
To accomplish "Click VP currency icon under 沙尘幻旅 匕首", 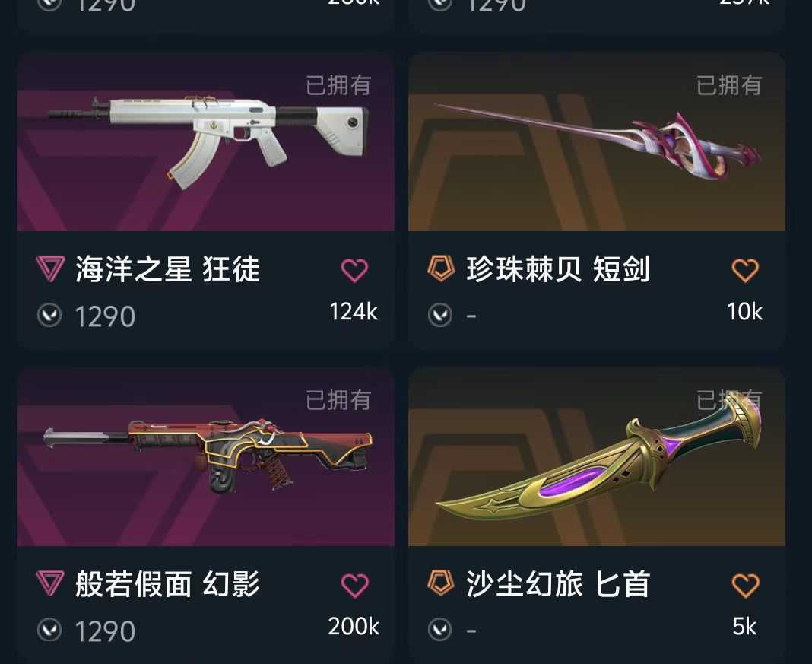I will [x=440, y=630].
